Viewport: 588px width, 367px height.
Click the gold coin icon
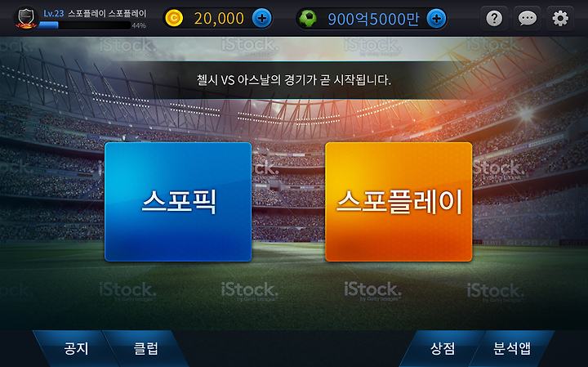tap(174, 18)
